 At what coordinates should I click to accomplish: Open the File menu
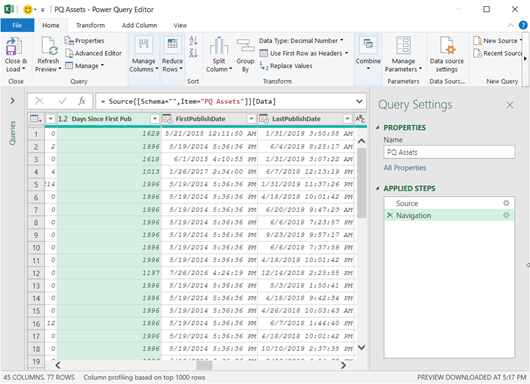[17, 25]
